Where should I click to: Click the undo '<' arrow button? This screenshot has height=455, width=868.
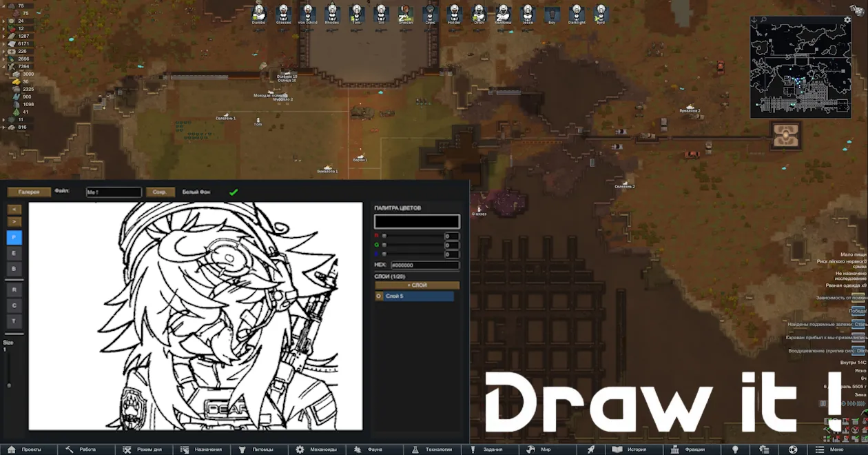pos(14,209)
